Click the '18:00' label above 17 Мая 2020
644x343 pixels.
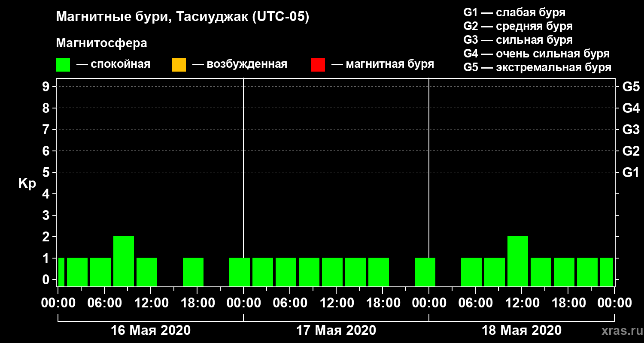(383, 303)
